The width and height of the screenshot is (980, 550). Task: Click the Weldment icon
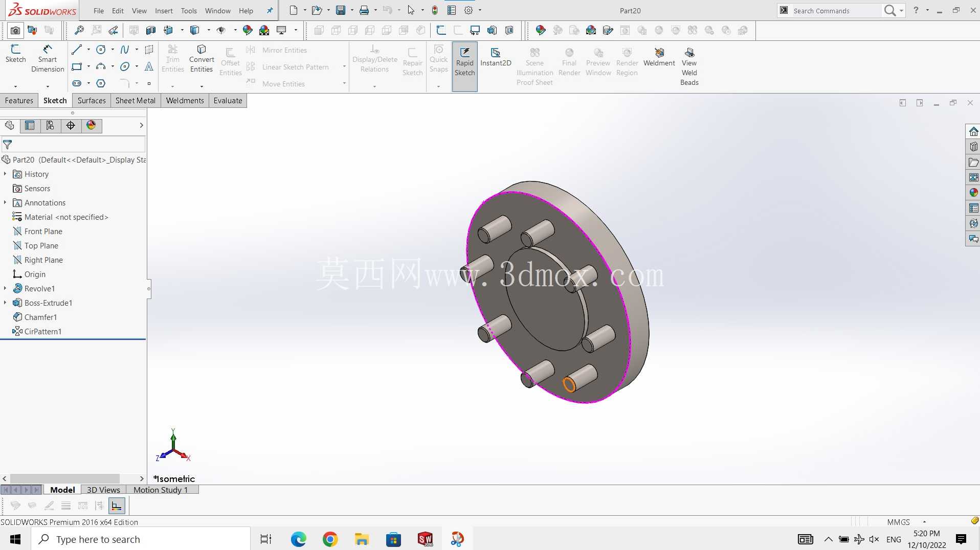point(659,57)
